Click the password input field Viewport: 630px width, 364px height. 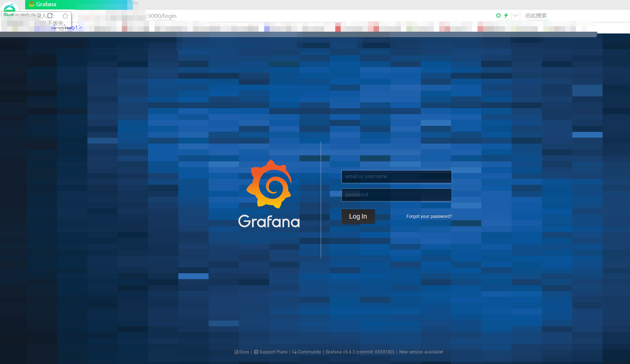(397, 195)
